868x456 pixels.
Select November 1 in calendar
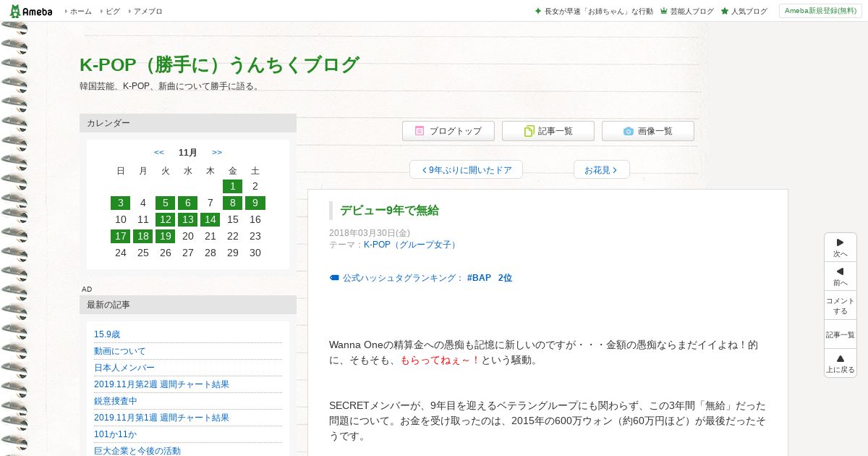tap(233, 186)
